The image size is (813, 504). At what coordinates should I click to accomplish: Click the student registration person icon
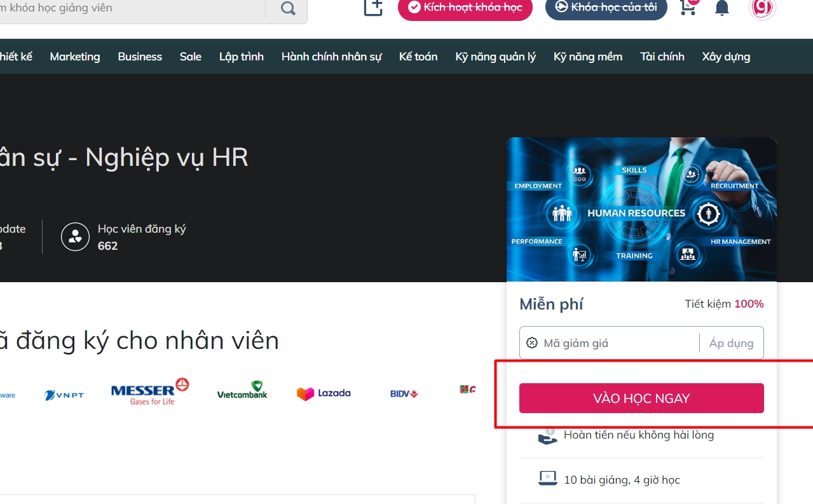coord(75,236)
